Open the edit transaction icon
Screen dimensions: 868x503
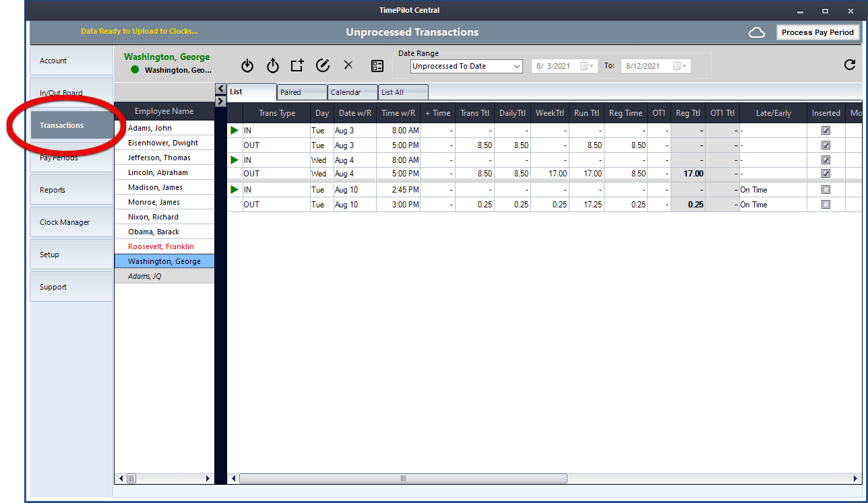322,65
